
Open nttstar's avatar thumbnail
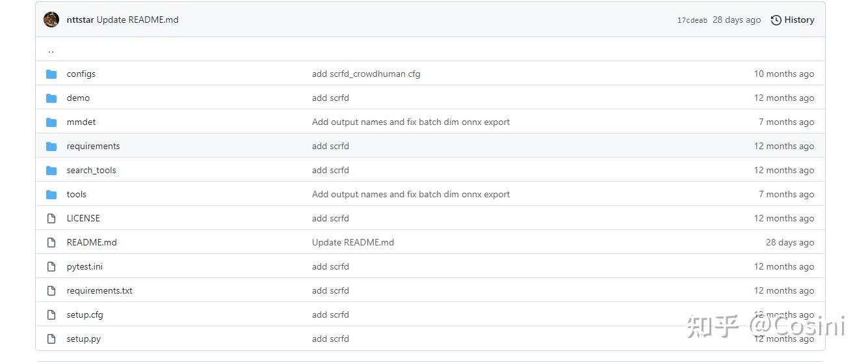point(51,20)
